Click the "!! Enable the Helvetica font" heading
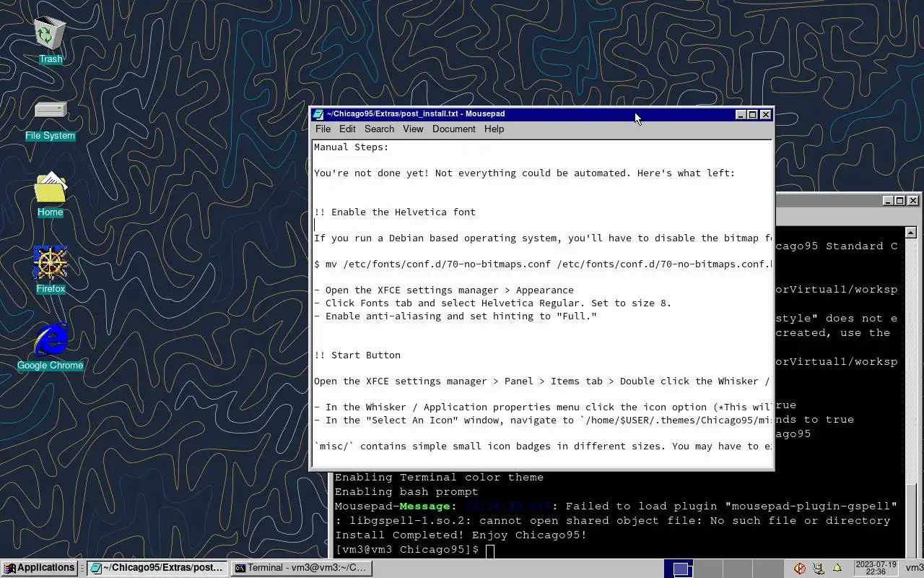Viewport: 924px width, 578px height. click(x=394, y=212)
